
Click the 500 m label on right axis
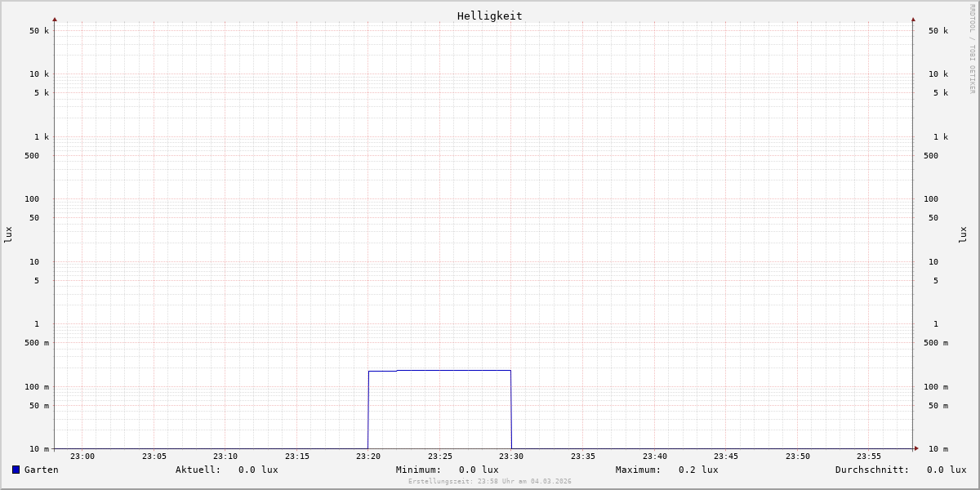(936, 343)
